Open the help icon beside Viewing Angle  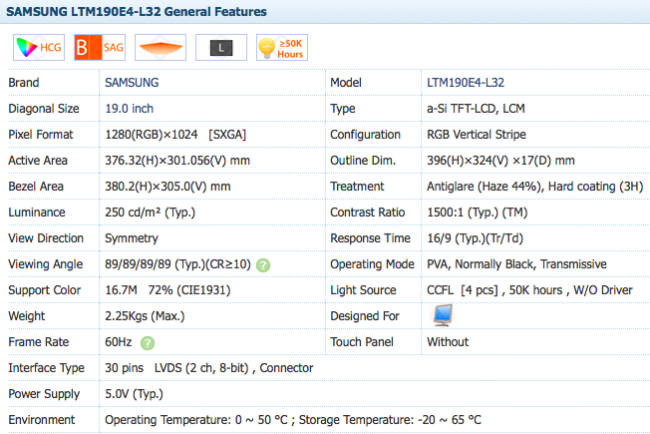coord(263,264)
